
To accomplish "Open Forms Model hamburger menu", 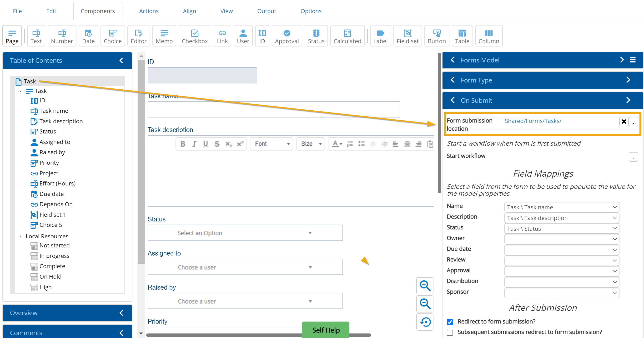I will (x=633, y=60).
